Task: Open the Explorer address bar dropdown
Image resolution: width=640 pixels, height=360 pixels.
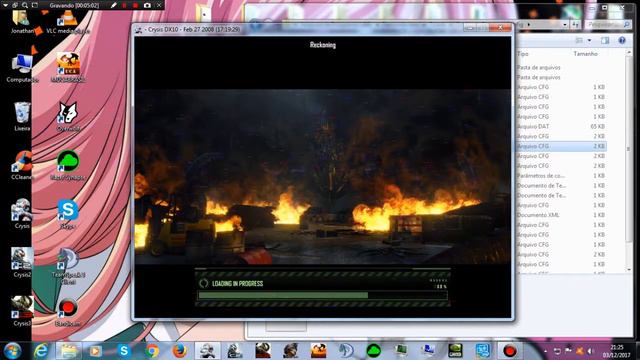Action: (x=565, y=25)
